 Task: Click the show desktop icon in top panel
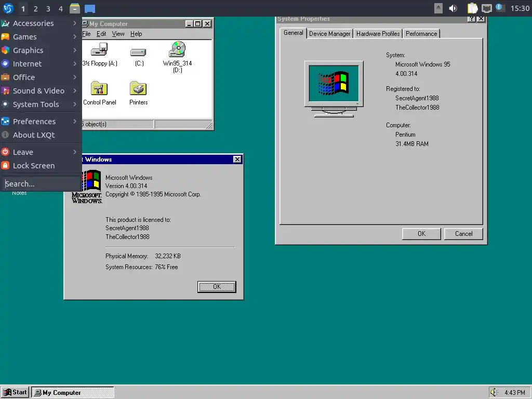click(x=90, y=8)
